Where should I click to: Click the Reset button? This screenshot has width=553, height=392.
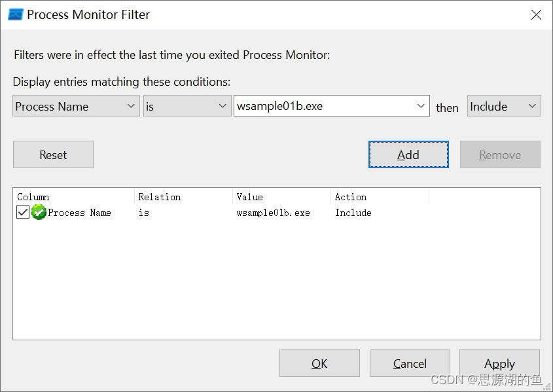pos(53,154)
